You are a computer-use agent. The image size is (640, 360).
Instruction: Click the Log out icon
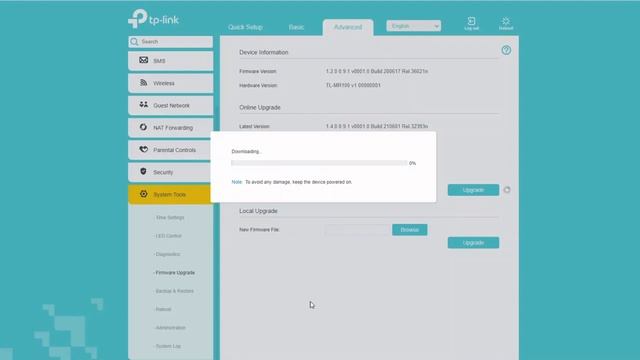pos(471,23)
